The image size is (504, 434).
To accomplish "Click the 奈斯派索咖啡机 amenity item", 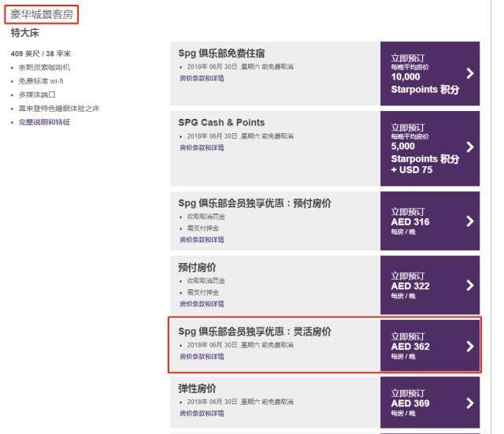I will click(x=44, y=68).
